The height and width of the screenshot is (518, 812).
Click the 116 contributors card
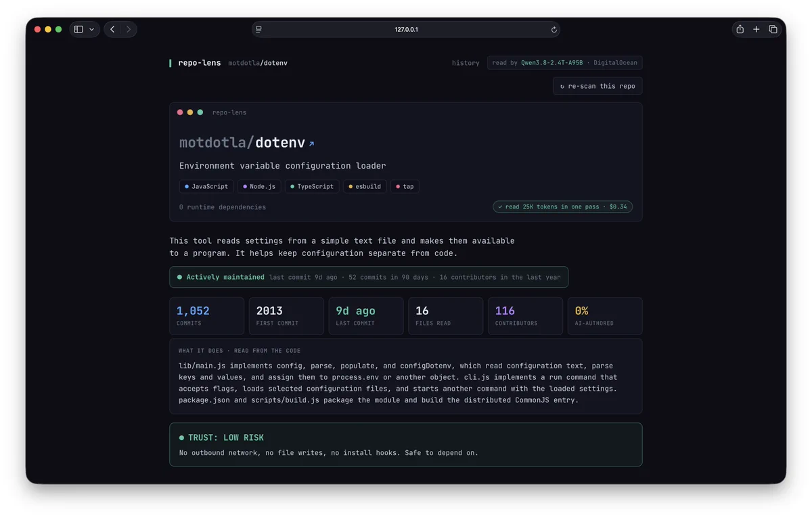tap(525, 316)
